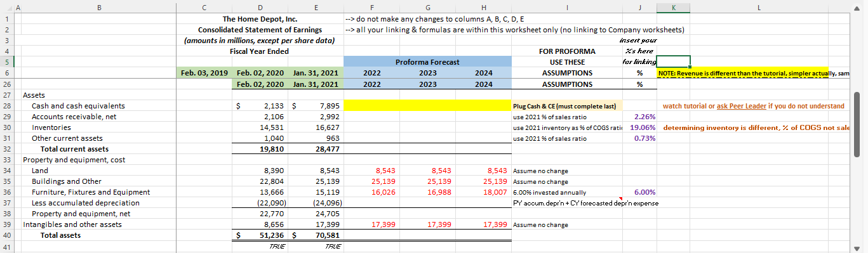Click the vertical scrollbar down arrow
Viewport: 868px width, 253px height.
click(857, 248)
